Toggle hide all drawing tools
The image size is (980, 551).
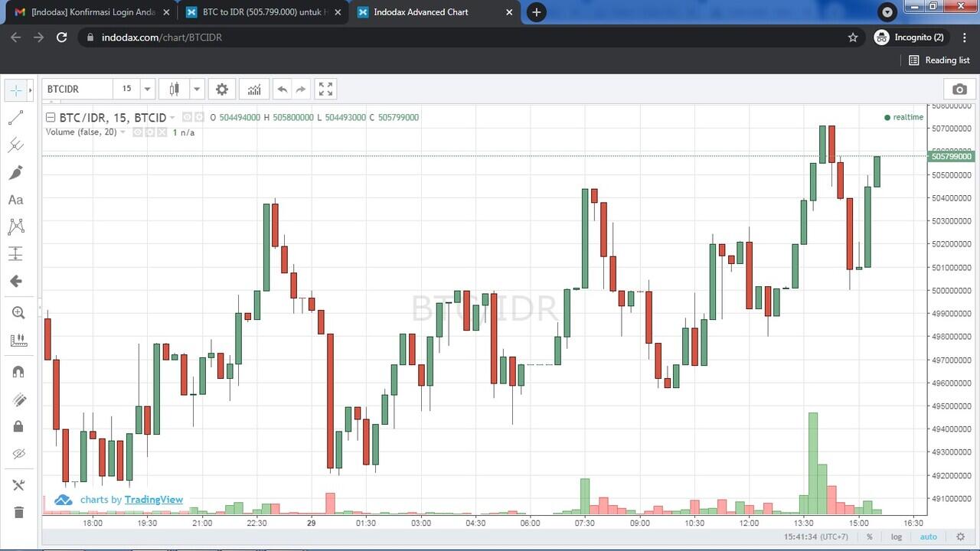click(18, 454)
